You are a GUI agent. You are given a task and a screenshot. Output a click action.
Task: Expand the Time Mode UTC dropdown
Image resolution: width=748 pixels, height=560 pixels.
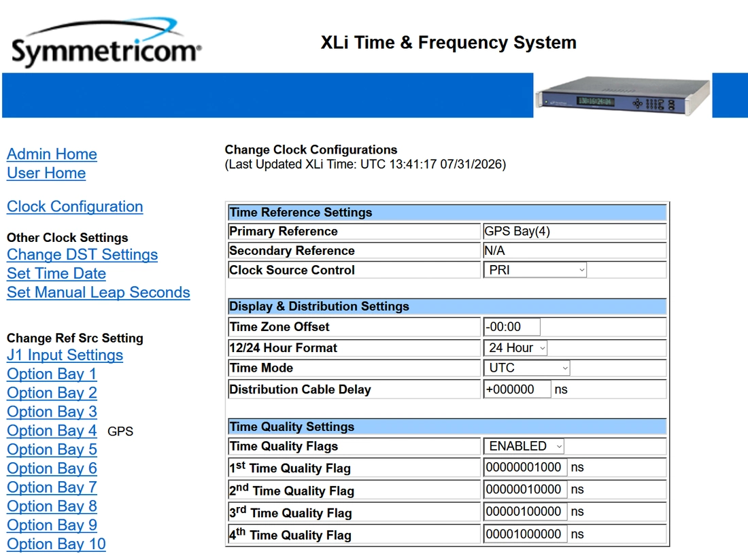pos(527,368)
